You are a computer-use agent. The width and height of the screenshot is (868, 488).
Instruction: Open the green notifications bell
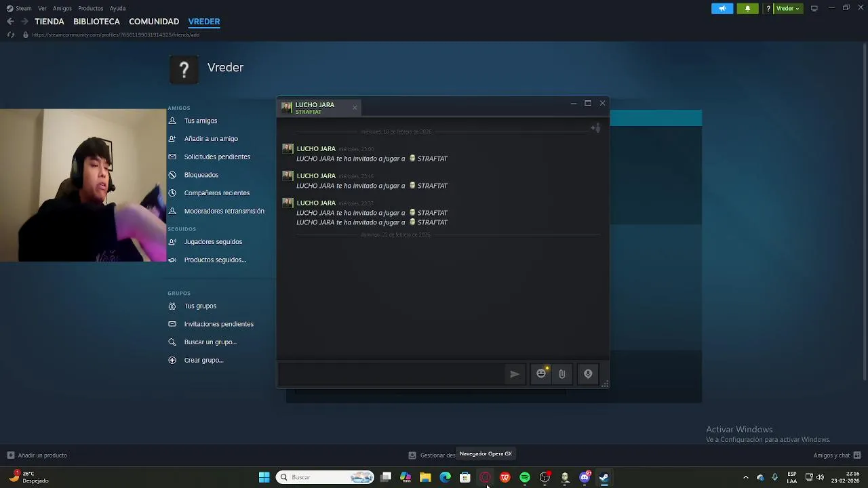[747, 8]
